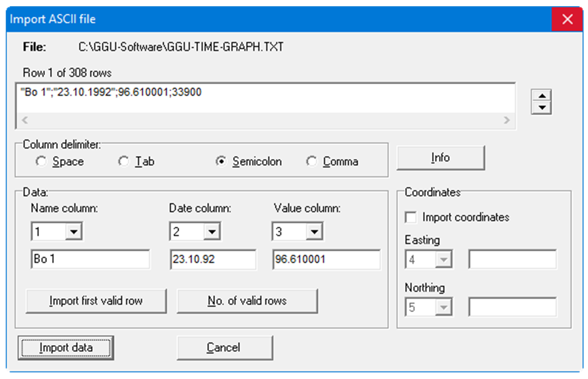Select the Space column delimiter
Image resolution: width=588 pixels, height=379 pixels.
[x=41, y=162]
